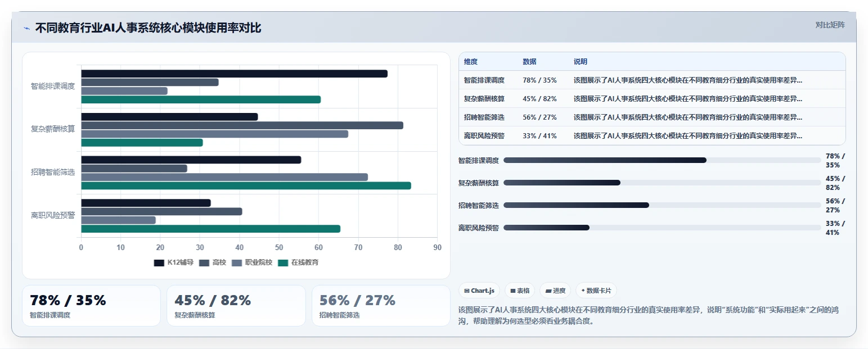This screenshot has height=349, width=868.
Task: Click the 33% / 41% value beside the 离职风险预警 progress bar
Action: [835, 228]
